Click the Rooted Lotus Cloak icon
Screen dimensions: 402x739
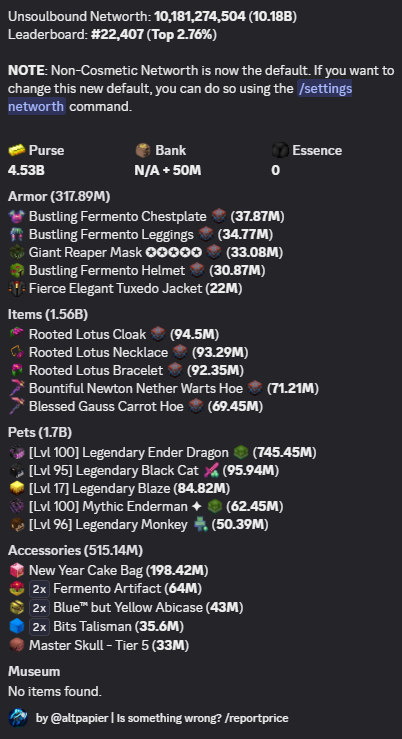coord(16,334)
